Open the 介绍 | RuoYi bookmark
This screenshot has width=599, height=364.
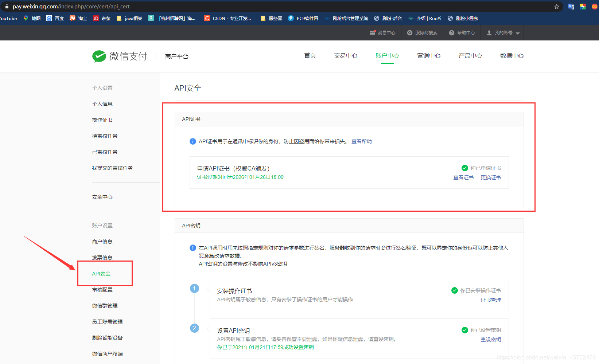(x=425, y=18)
